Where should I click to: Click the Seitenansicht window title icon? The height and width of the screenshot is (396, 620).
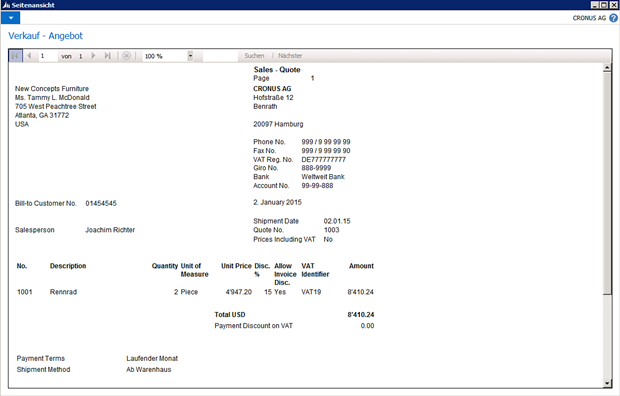(x=6, y=5)
